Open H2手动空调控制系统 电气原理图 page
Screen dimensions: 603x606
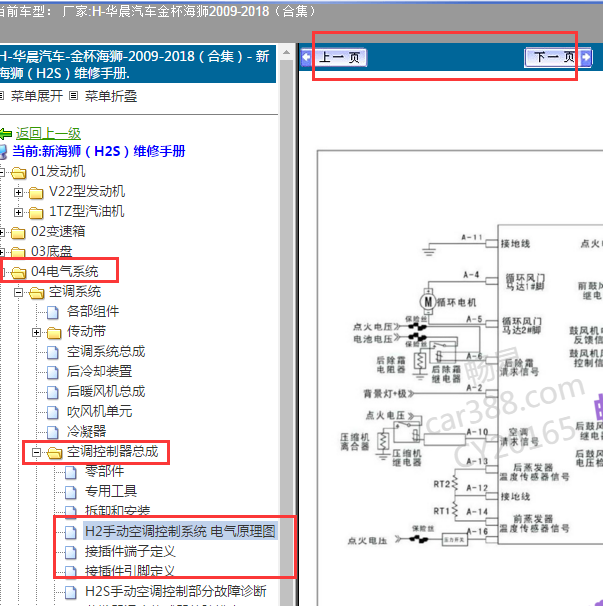tap(180, 531)
